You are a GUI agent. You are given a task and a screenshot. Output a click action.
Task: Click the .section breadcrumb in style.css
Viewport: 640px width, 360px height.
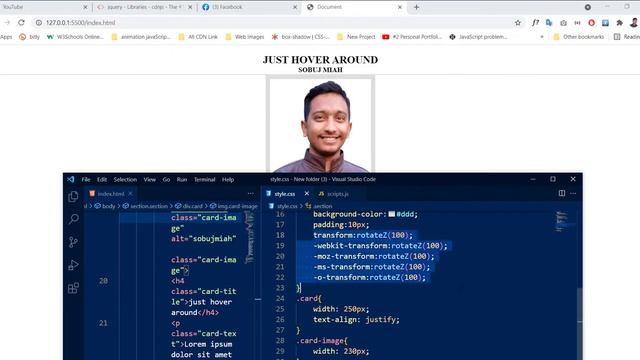318,206
